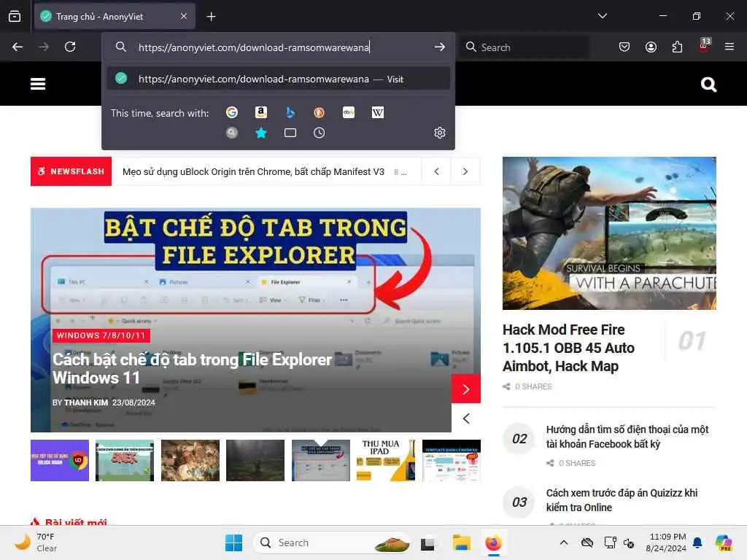Select the dark forest slider thumbnail
The image size is (747, 560).
coord(255,461)
